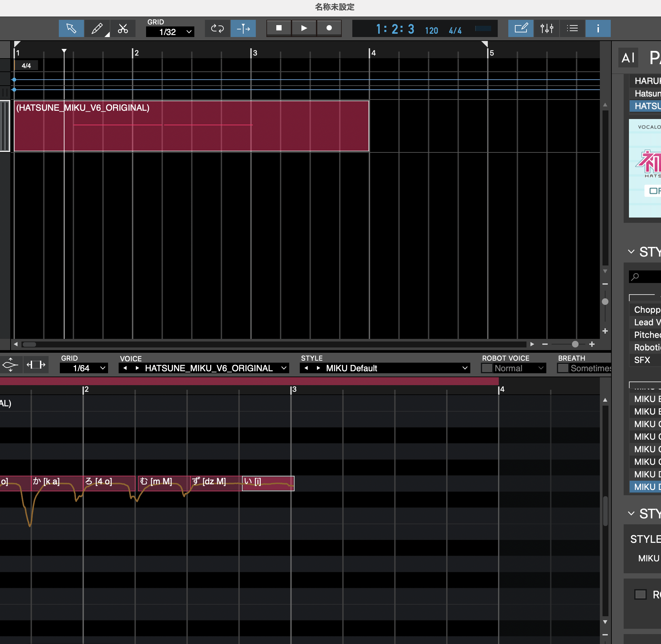Click the track view scroll up arrow
Image resolution: width=661 pixels, height=644 pixels.
click(x=605, y=105)
